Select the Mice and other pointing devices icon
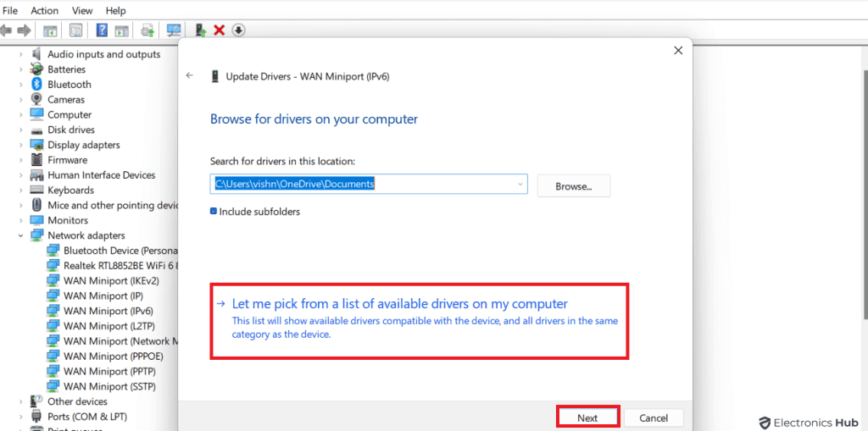The height and width of the screenshot is (431, 868). [x=36, y=205]
